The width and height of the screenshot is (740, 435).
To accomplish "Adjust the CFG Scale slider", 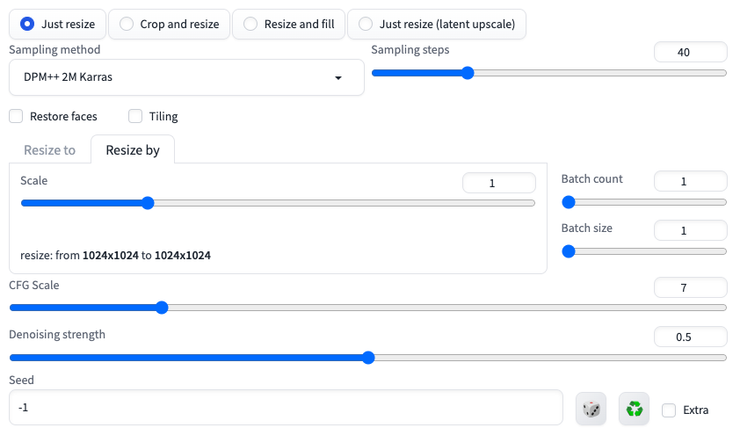I will pos(367,308).
